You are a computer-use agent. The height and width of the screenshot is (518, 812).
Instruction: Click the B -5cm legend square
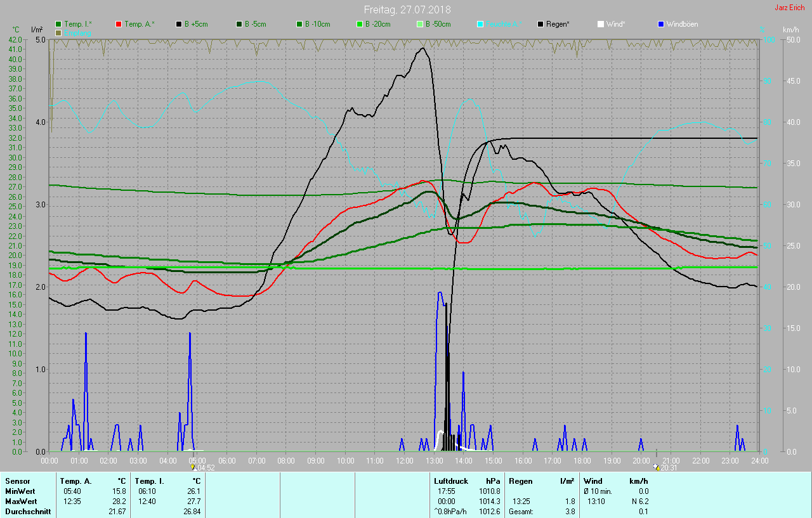coord(239,24)
